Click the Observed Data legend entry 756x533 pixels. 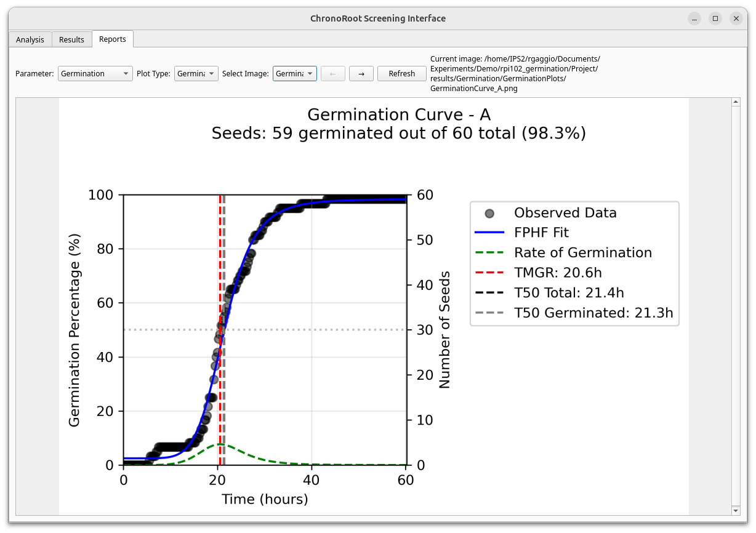tap(565, 212)
